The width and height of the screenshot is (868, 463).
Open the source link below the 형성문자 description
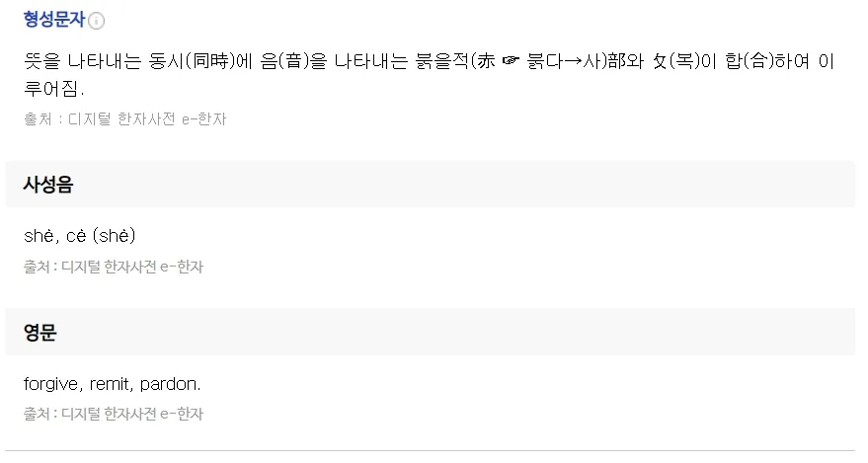[125, 119]
